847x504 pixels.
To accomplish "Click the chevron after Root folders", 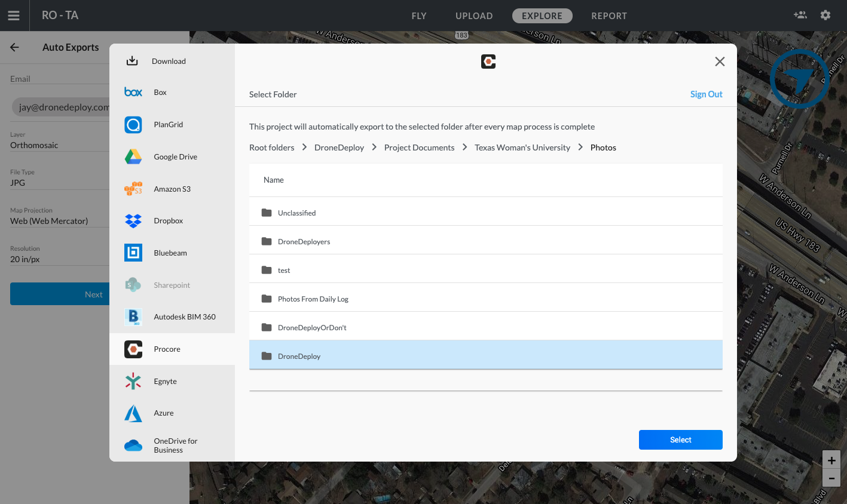I will point(304,147).
